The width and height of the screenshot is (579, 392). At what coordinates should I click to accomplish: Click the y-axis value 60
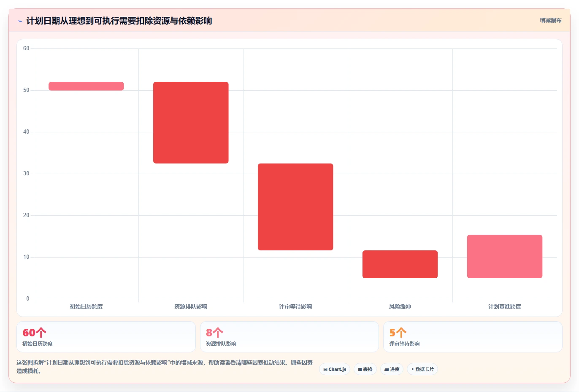(26, 48)
